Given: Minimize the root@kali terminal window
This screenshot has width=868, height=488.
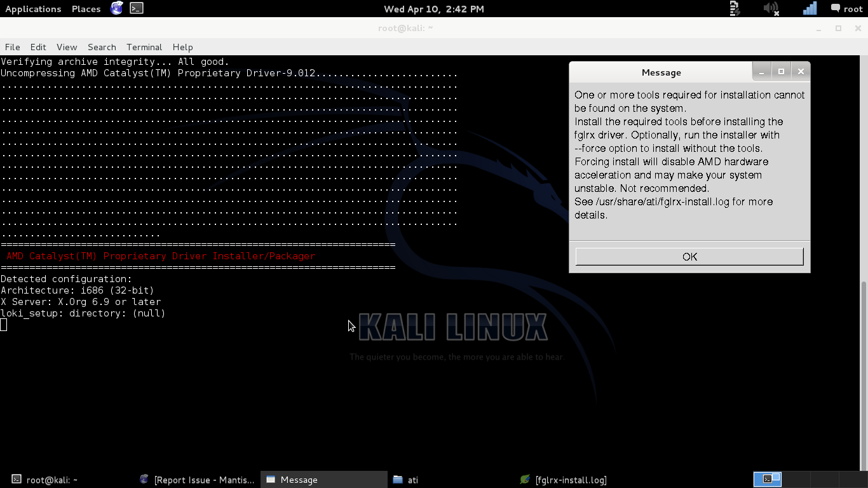Looking at the screenshot, I should pos(819,29).
